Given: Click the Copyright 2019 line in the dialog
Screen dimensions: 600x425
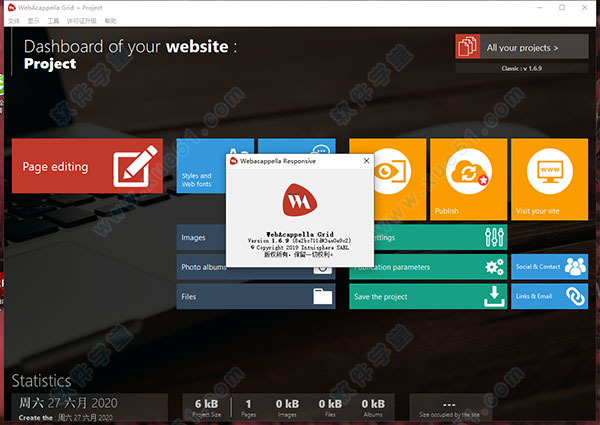Looking at the screenshot, I should tap(300, 248).
